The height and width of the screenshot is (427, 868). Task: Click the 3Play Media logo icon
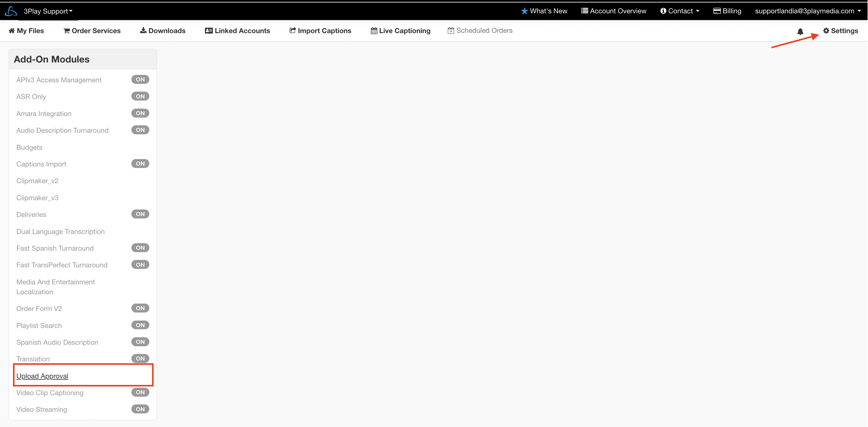pyautogui.click(x=11, y=11)
